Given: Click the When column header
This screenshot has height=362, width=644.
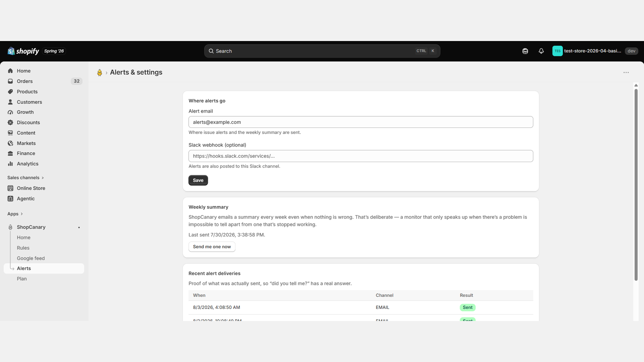Looking at the screenshot, I should pos(199,296).
